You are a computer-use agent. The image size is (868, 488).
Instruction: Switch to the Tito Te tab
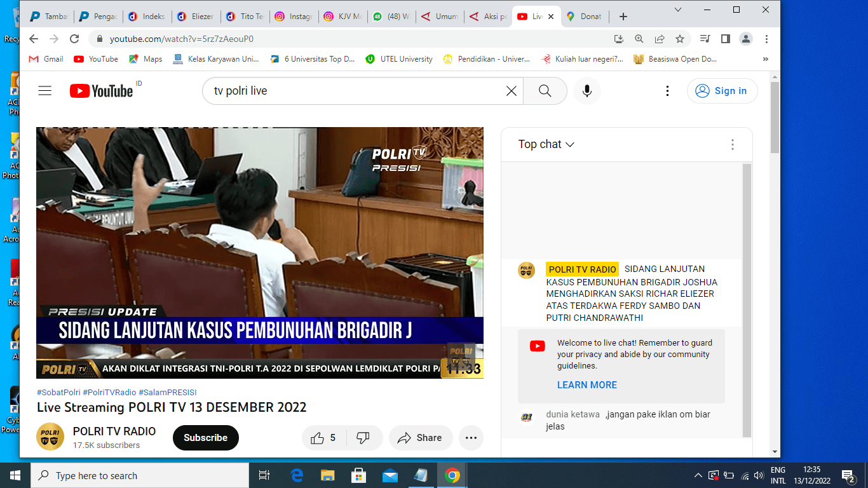[245, 17]
